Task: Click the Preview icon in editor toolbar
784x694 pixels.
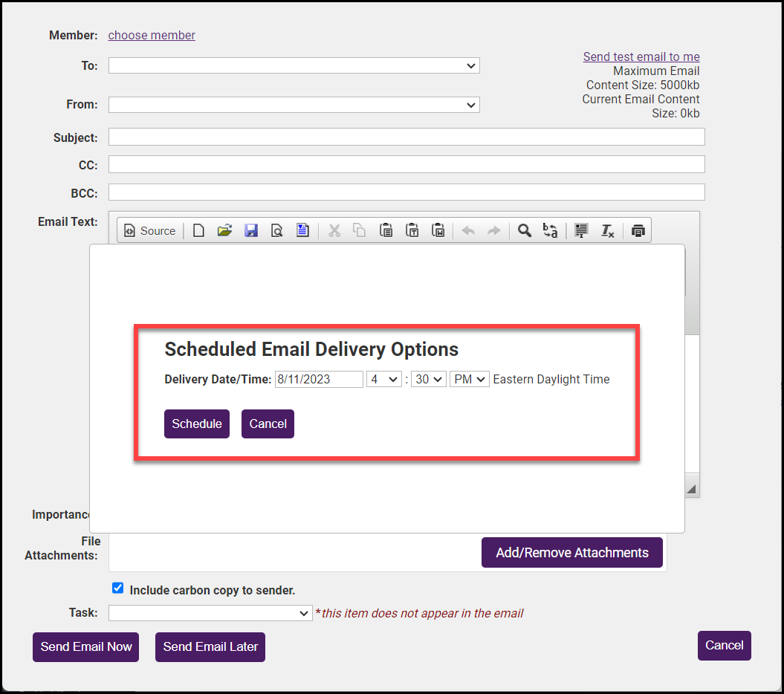Action: (276, 231)
